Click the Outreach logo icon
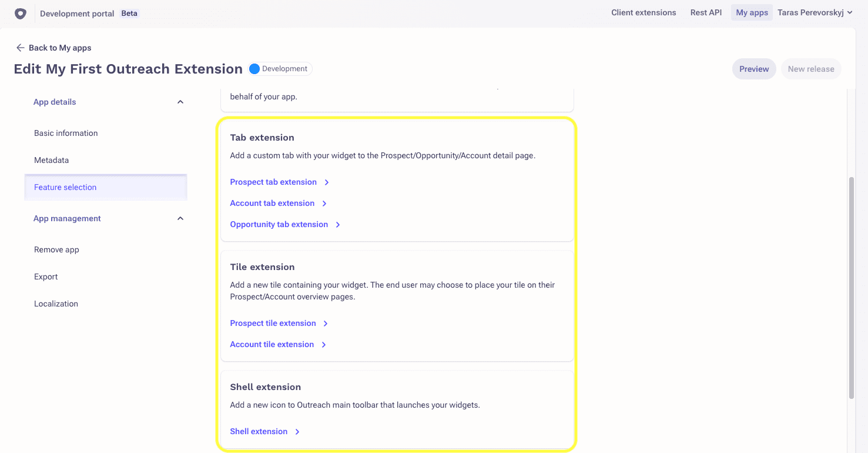The height and width of the screenshot is (453, 868). pos(21,13)
